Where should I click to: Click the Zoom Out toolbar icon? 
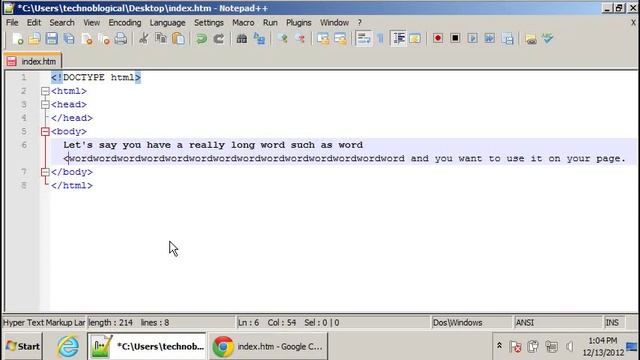pyautogui.click(x=300, y=39)
